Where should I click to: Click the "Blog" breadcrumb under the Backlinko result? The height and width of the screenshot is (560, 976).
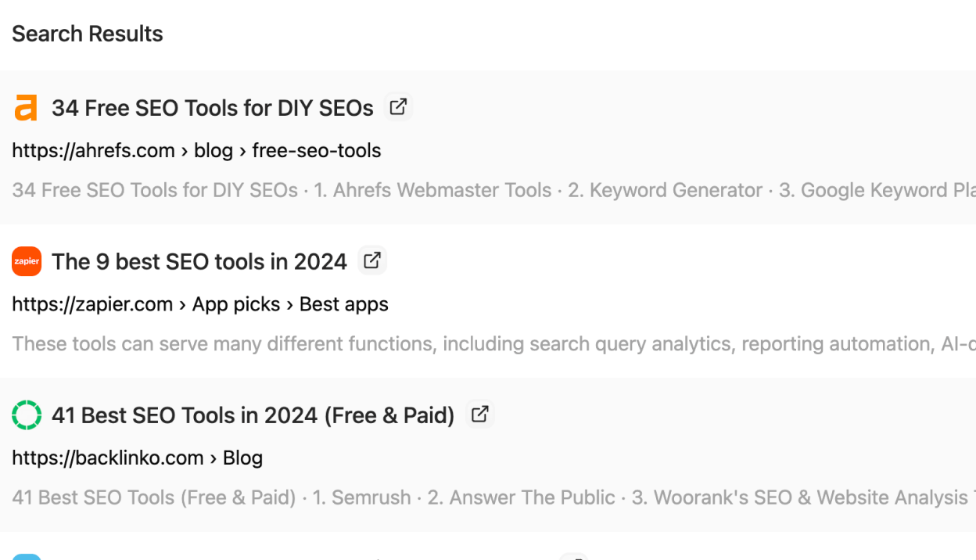[242, 458]
